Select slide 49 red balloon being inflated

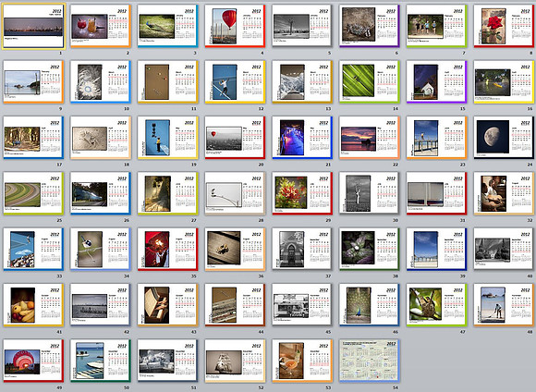(x=33, y=361)
